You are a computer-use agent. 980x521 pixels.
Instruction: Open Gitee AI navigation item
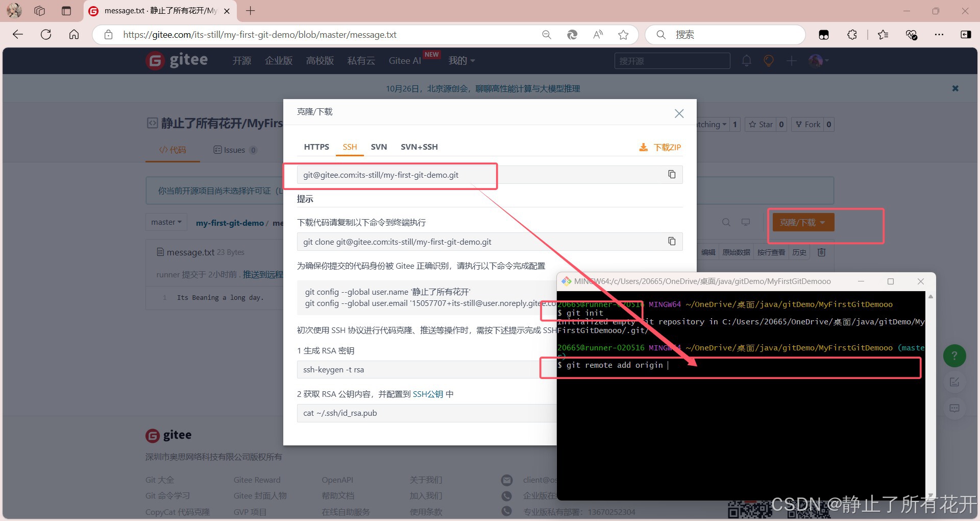[x=405, y=61]
